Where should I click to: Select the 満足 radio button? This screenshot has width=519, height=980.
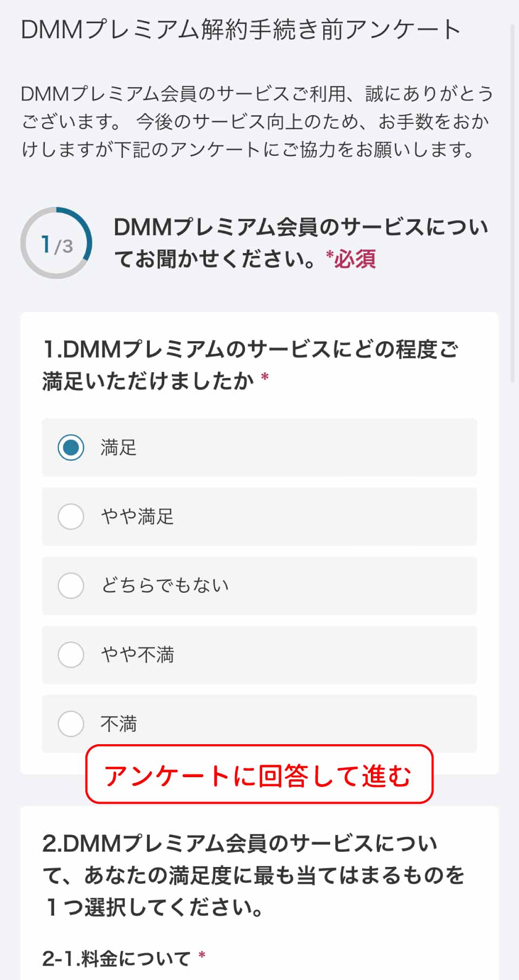click(x=71, y=447)
